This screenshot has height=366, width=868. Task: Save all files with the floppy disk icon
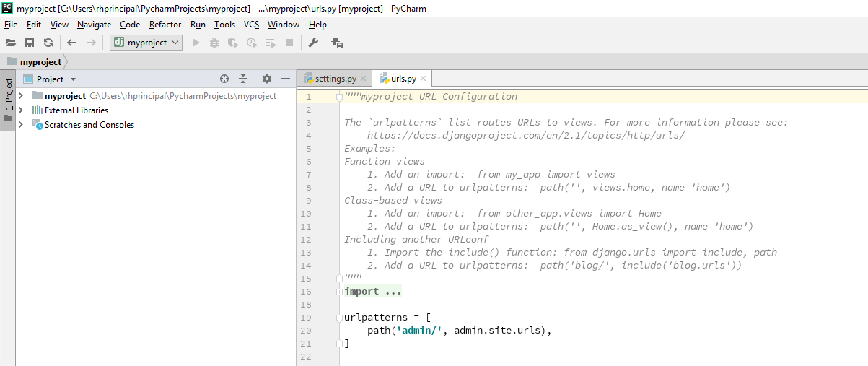click(x=30, y=43)
